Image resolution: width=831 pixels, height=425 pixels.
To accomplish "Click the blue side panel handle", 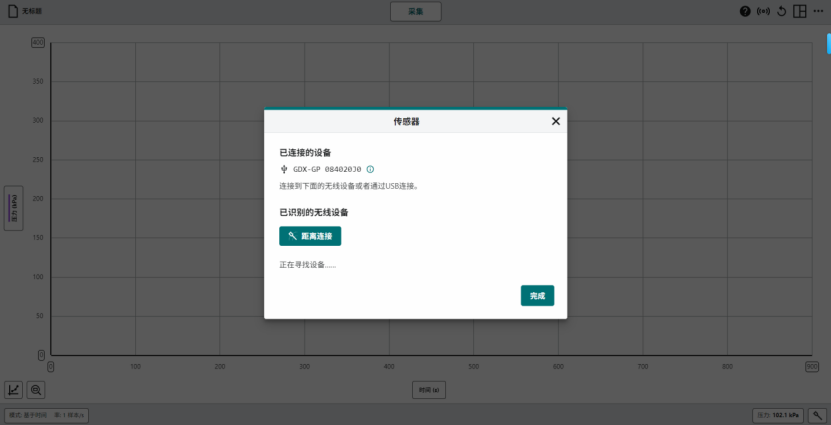I will point(829,43).
